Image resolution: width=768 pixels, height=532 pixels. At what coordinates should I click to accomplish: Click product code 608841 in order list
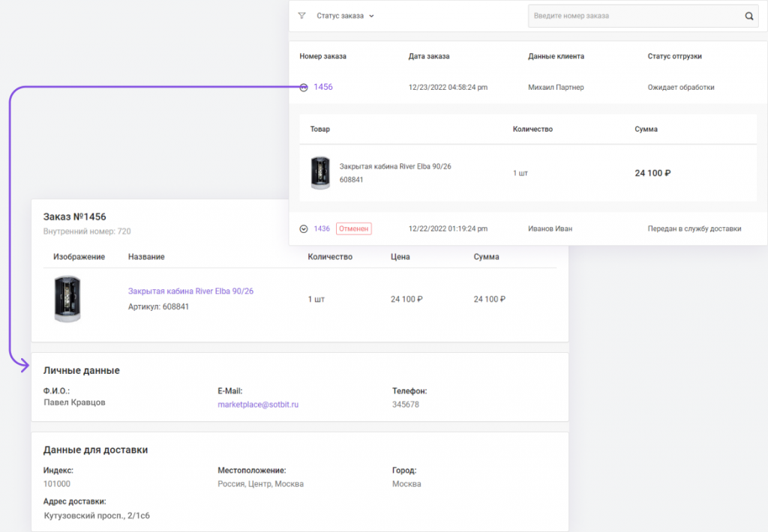(x=351, y=180)
